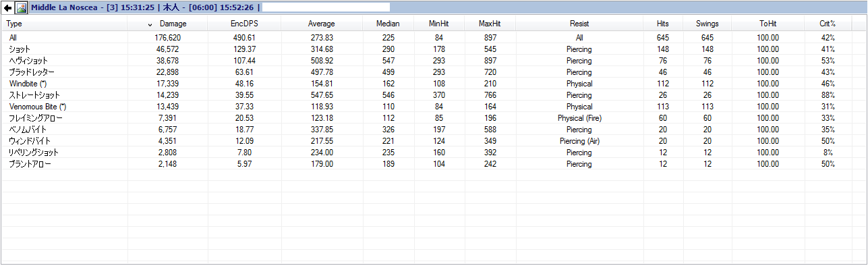868x268 pixels.
Task: Go back using the left arrow icon
Action: pos(8,8)
